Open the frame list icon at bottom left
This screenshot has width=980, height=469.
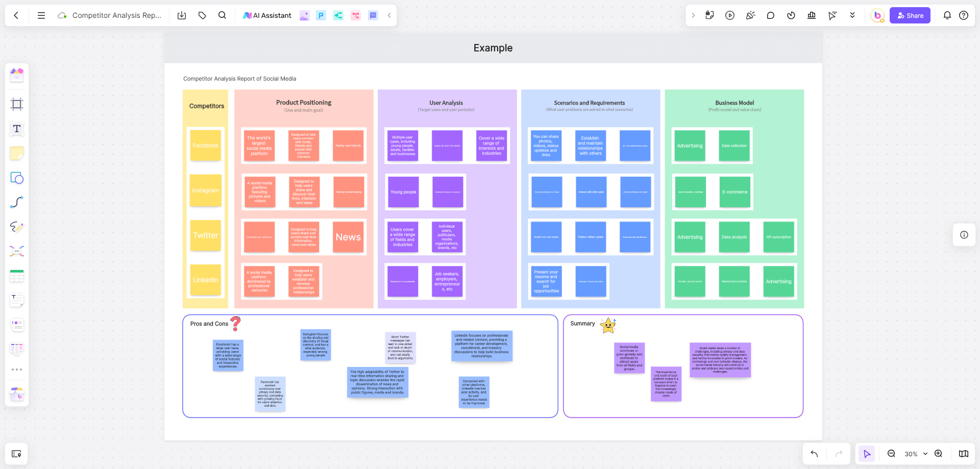pyautogui.click(x=16, y=454)
